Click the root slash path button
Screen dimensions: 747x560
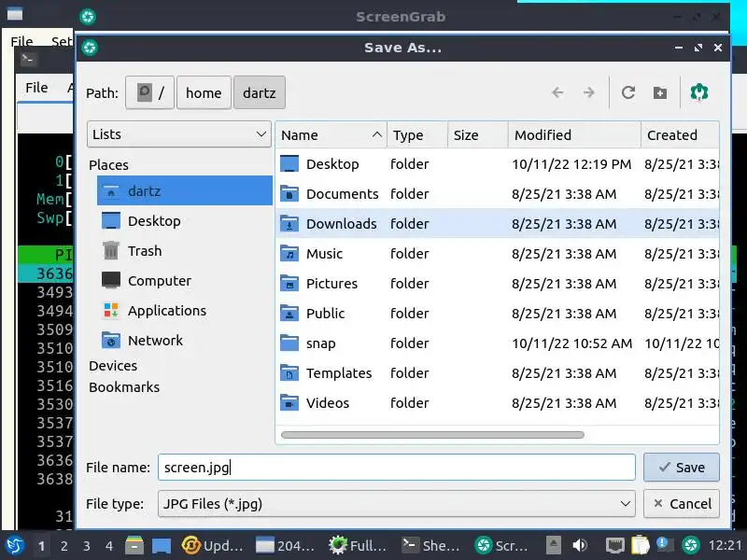click(x=149, y=92)
